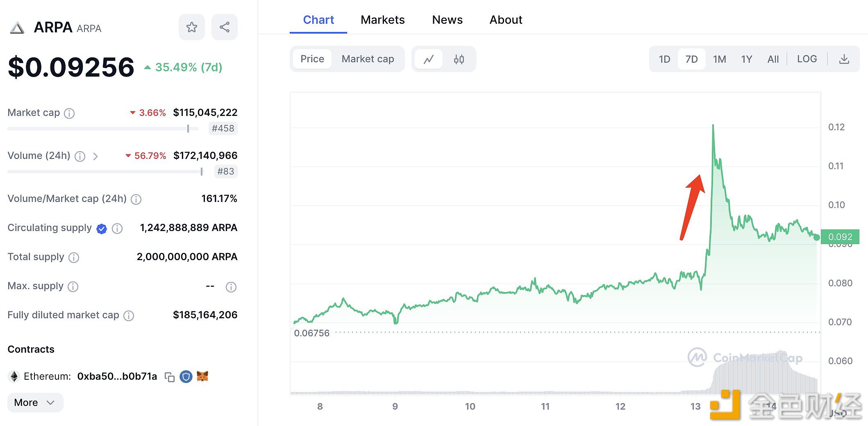The image size is (868, 426).
Task: Set chart range to All
Action: coord(773,59)
